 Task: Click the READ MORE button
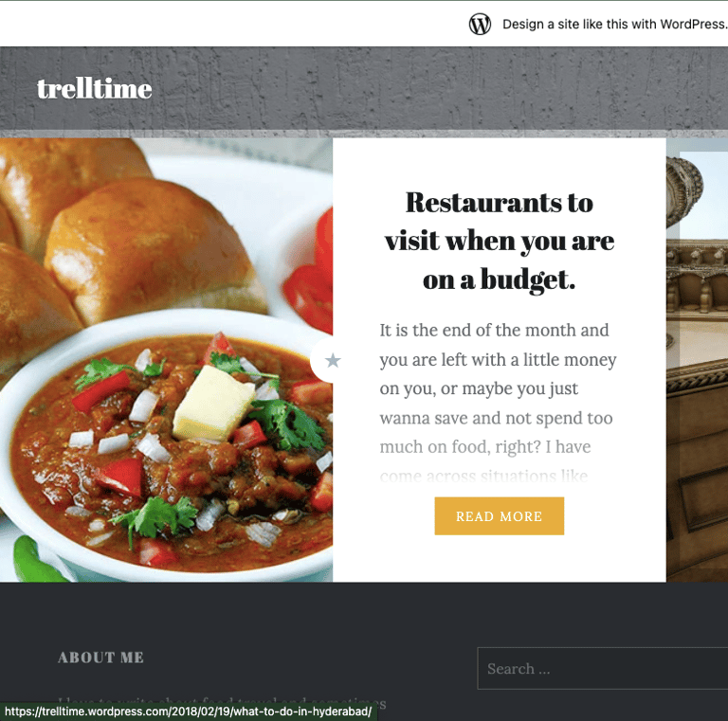[500, 516]
